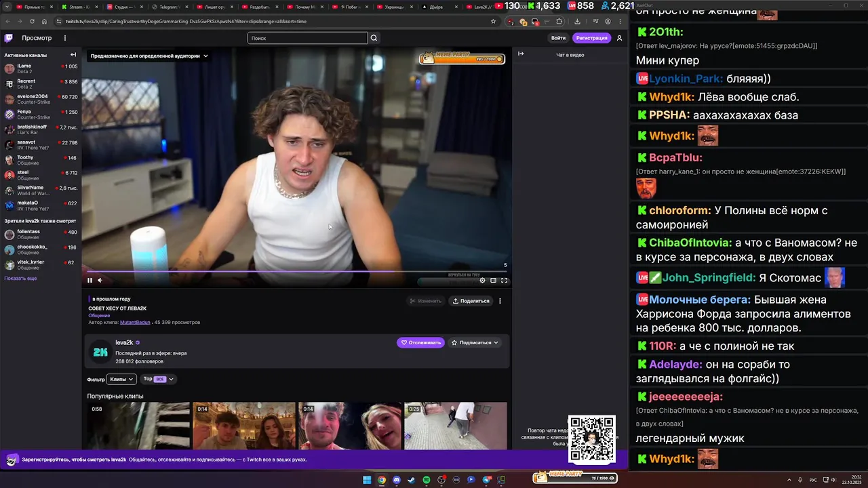Viewport: 868px width, 488px height.
Task: Open chocokokko_ recommended channel
Action: (41, 249)
